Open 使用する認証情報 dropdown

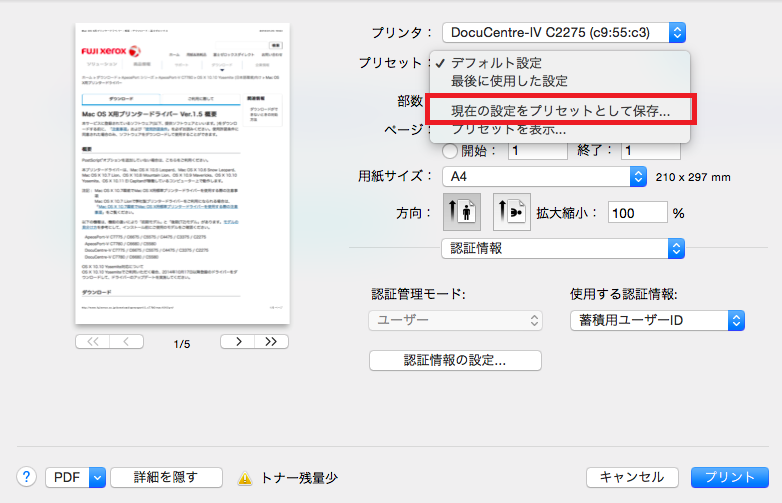click(x=658, y=320)
